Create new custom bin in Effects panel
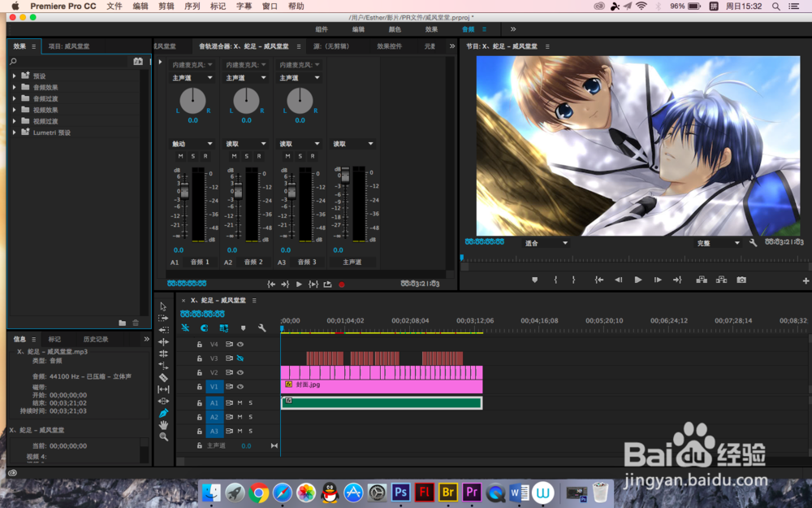The width and height of the screenshot is (812, 508). 123,323
